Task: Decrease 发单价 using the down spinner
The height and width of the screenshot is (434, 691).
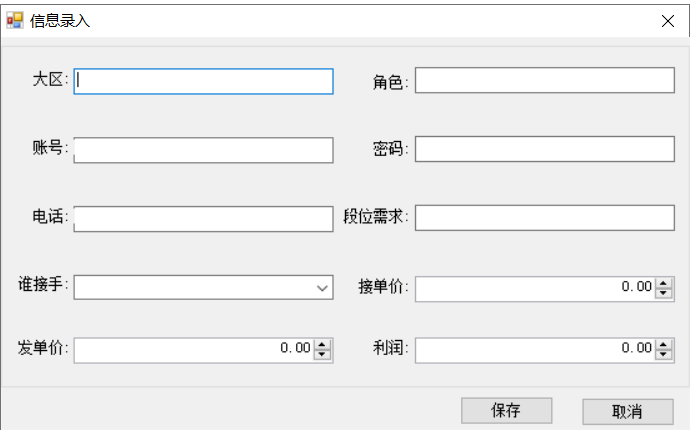Action: (322, 354)
